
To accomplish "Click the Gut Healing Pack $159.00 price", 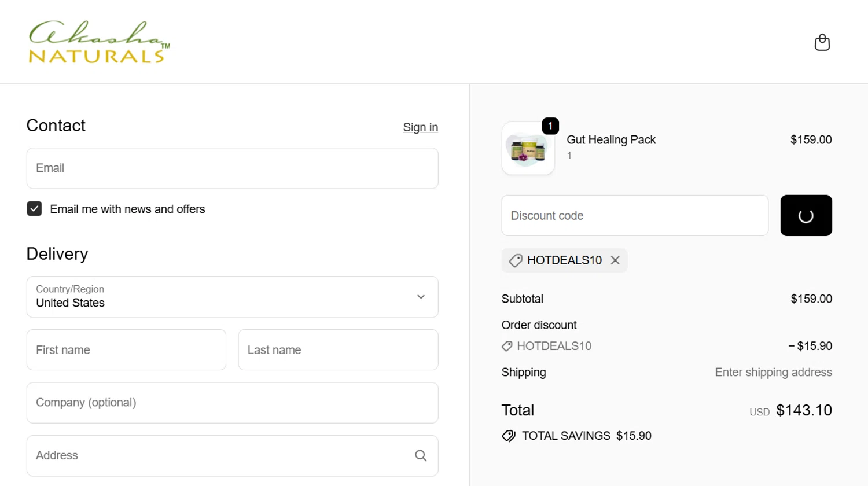I will tap(811, 140).
